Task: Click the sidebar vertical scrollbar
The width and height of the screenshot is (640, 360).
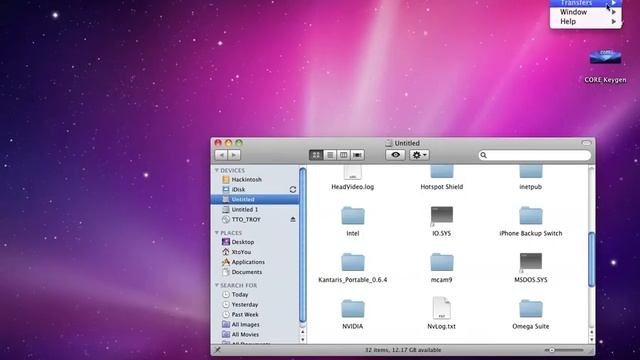Action: (302, 245)
